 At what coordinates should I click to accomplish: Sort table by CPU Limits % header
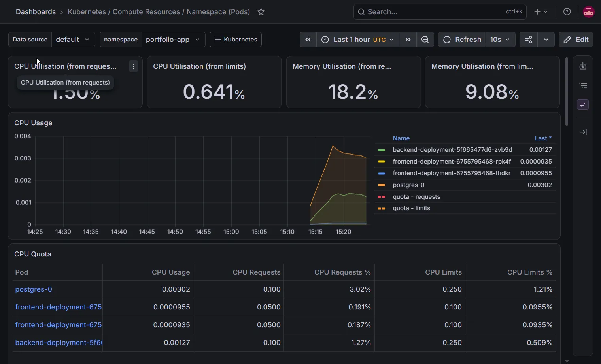tap(530, 272)
